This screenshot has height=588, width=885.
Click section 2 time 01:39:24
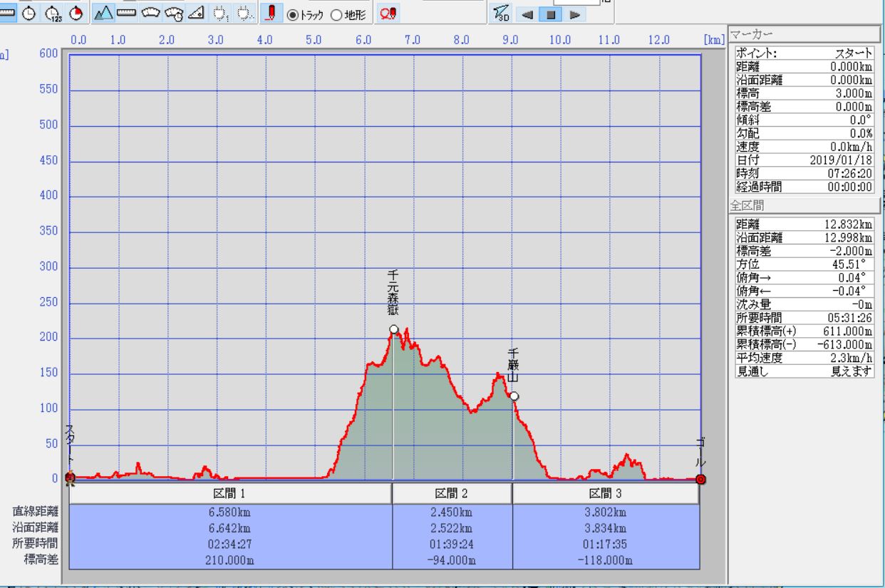(452, 543)
